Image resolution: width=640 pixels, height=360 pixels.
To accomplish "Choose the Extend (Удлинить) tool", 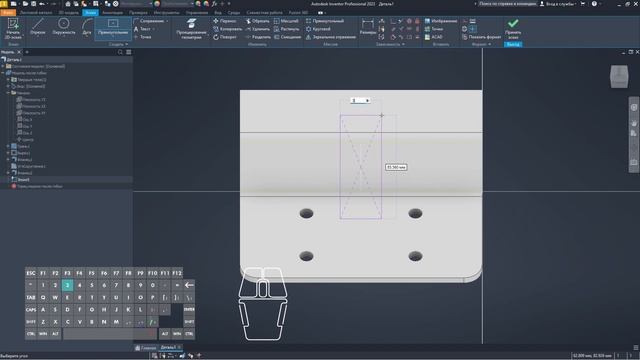I will tap(258, 29).
